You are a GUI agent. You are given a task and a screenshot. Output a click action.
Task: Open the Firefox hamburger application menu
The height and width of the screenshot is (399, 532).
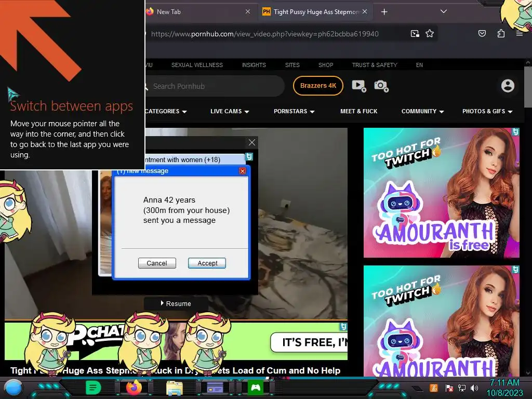click(519, 33)
